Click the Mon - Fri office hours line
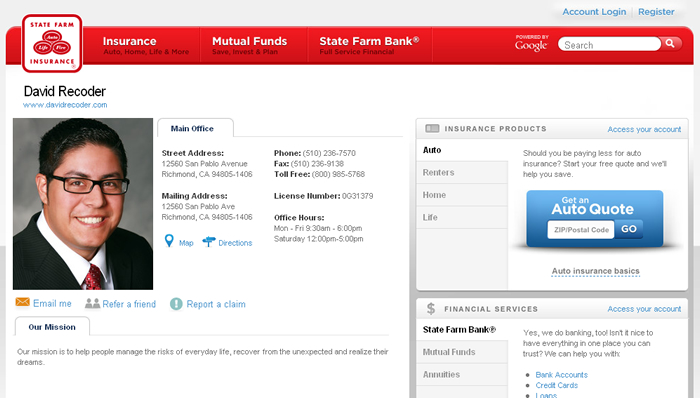 click(318, 228)
